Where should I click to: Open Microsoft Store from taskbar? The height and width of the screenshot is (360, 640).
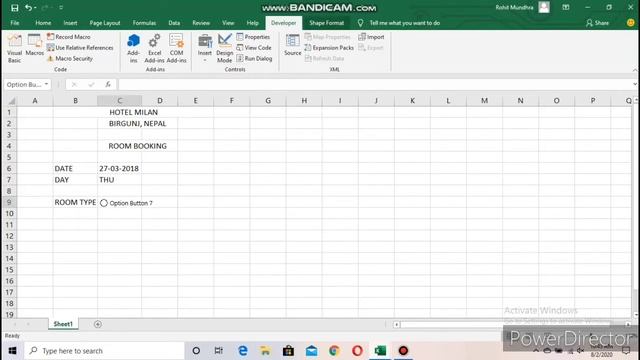(288, 351)
